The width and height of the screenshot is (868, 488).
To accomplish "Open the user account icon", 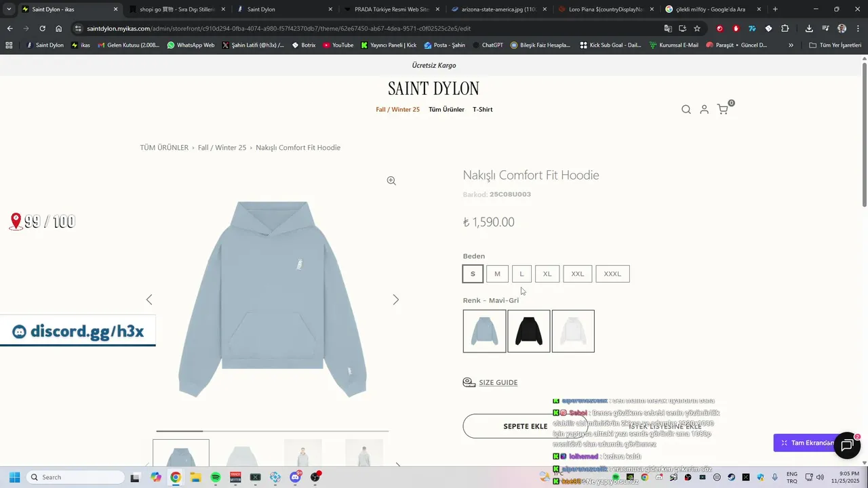I will point(705,110).
